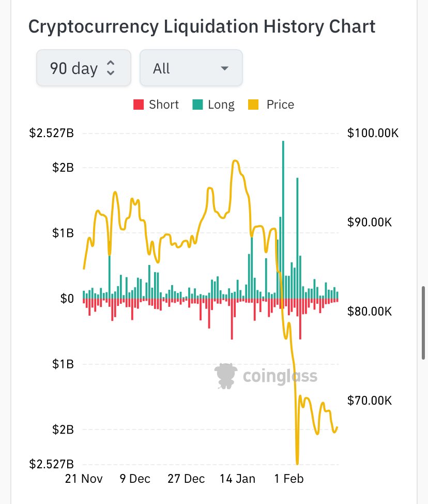The height and width of the screenshot is (504, 428).
Task: Click the green Long legend color swatch
Action: [197, 105]
